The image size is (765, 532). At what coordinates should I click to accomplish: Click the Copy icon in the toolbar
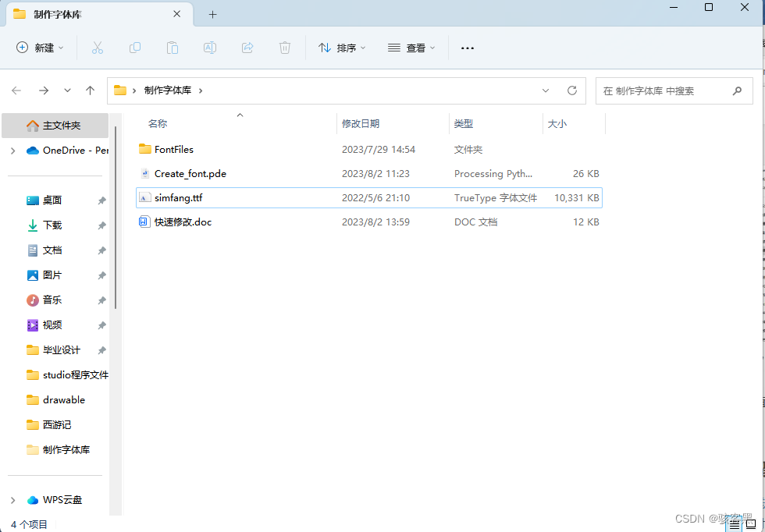pos(135,48)
